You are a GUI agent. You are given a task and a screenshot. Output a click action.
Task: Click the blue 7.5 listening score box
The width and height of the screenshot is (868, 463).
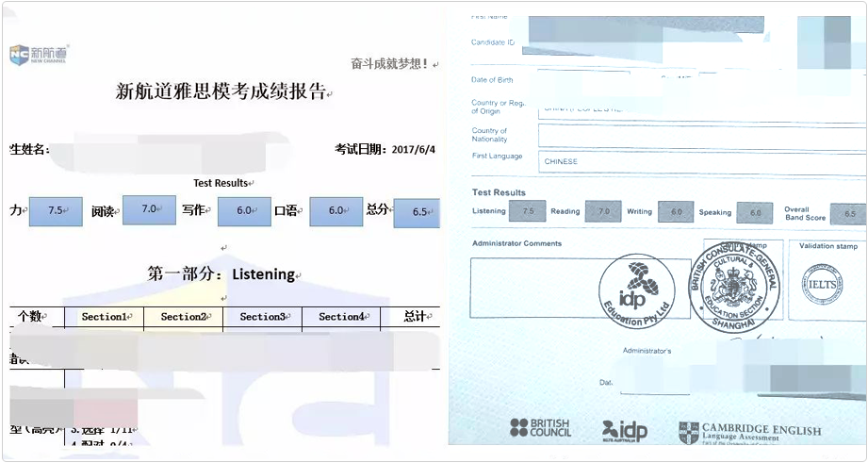click(56, 211)
